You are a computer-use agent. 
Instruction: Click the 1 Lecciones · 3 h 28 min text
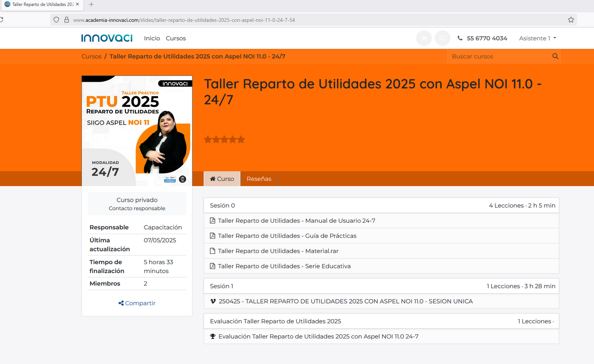(521, 286)
